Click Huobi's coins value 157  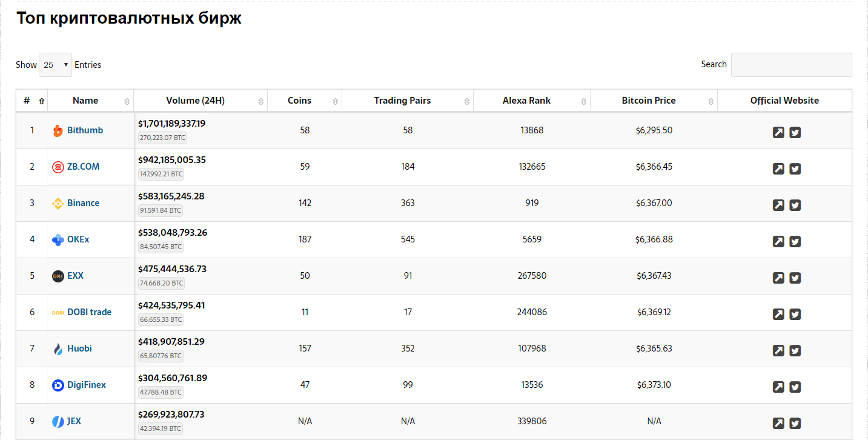click(x=305, y=348)
